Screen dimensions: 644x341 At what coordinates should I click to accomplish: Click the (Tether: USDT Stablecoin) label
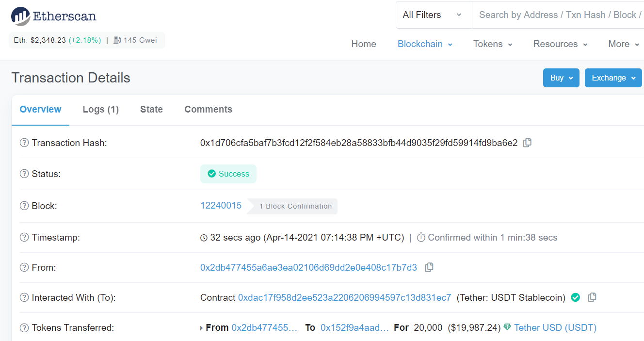[511, 297]
